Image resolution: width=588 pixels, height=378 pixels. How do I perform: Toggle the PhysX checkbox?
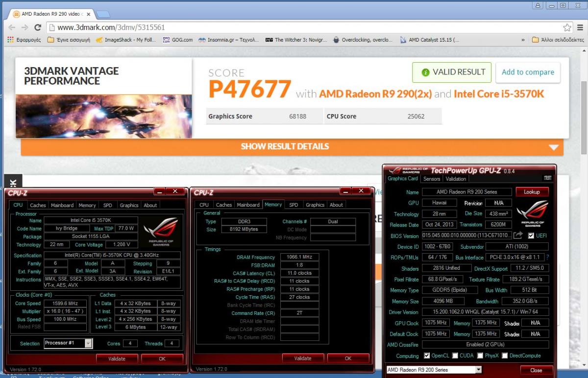(480, 355)
